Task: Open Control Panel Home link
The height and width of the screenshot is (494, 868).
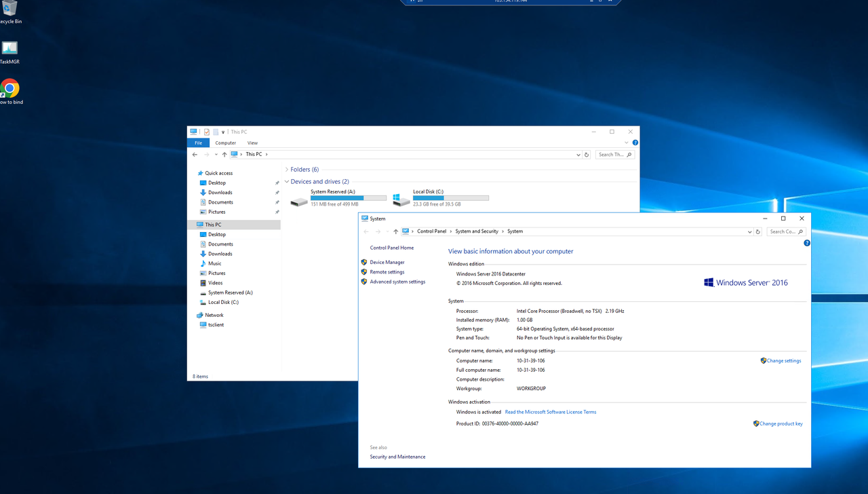Action: point(392,248)
